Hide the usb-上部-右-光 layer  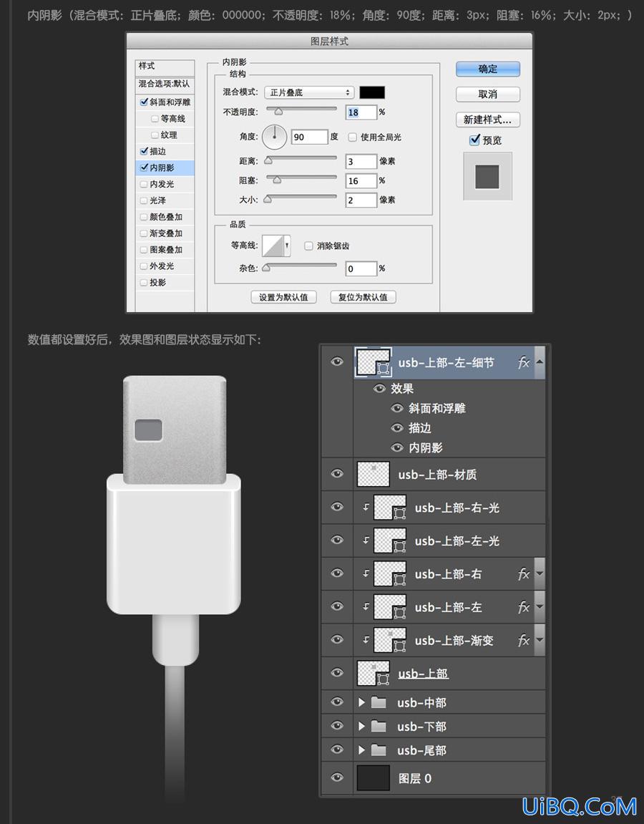(x=337, y=507)
